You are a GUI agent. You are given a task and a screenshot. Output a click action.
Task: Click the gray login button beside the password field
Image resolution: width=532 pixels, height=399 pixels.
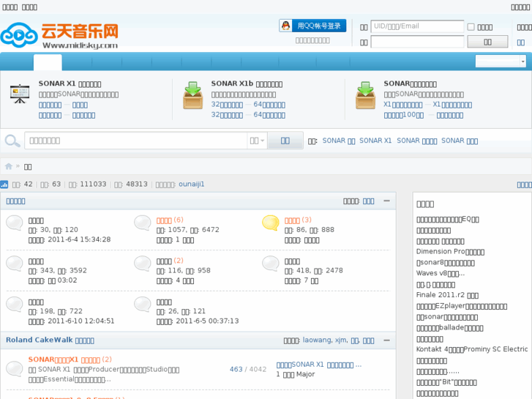(487, 42)
